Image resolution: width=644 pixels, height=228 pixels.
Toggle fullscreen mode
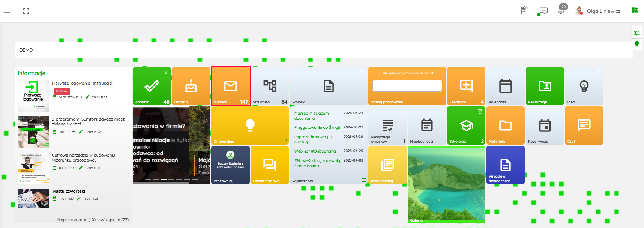pyautogui.click(x=26, y=11)
